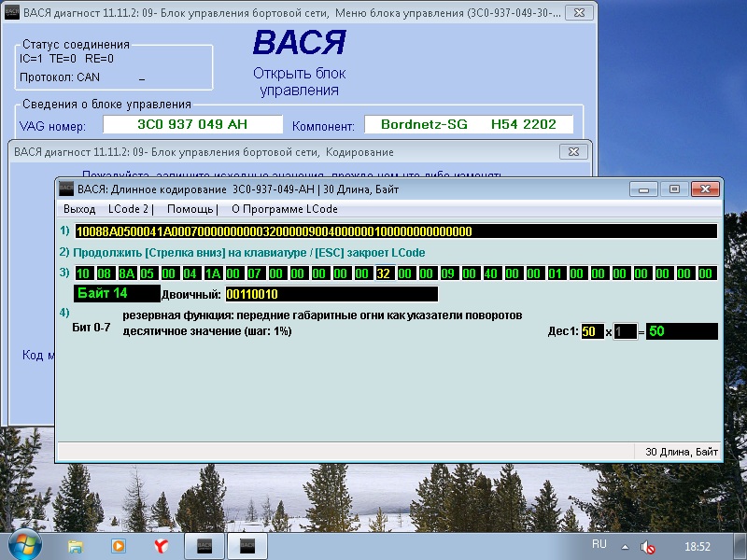Open the Windows Start menu
This screenshot has height=560, width=747.
coord(21,545)
